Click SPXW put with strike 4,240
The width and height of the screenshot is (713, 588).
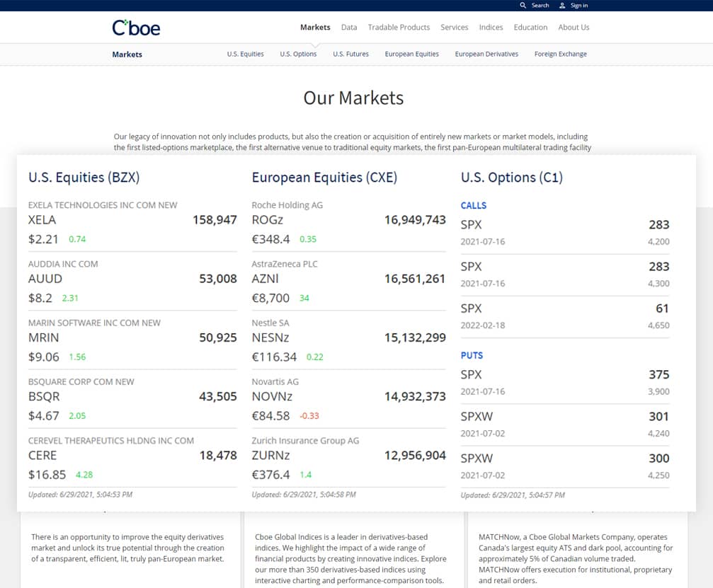[565, 425]
